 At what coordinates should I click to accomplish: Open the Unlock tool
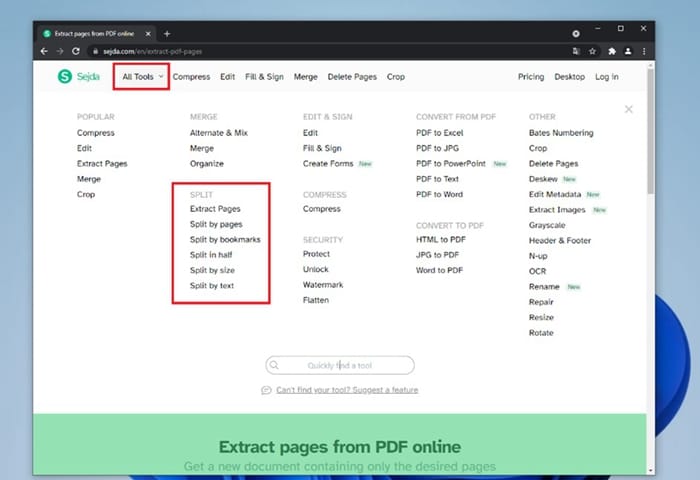[x=316, y=269]
